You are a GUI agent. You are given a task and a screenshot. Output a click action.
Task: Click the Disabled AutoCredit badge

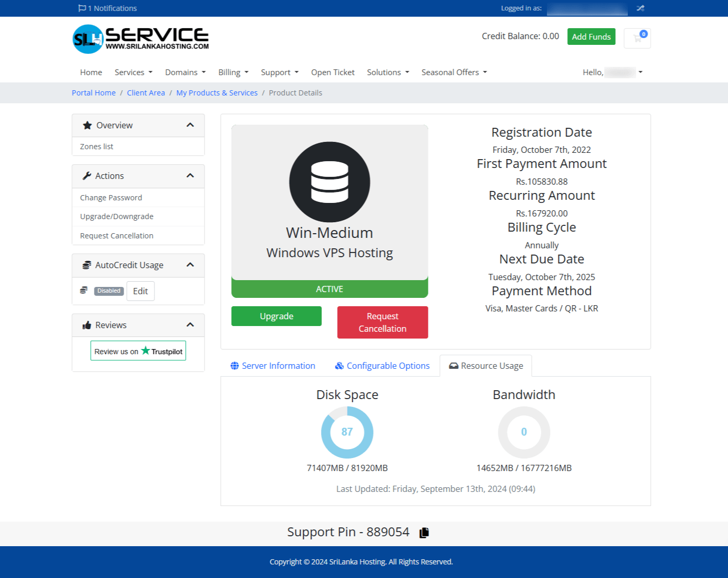pos(109,291)
